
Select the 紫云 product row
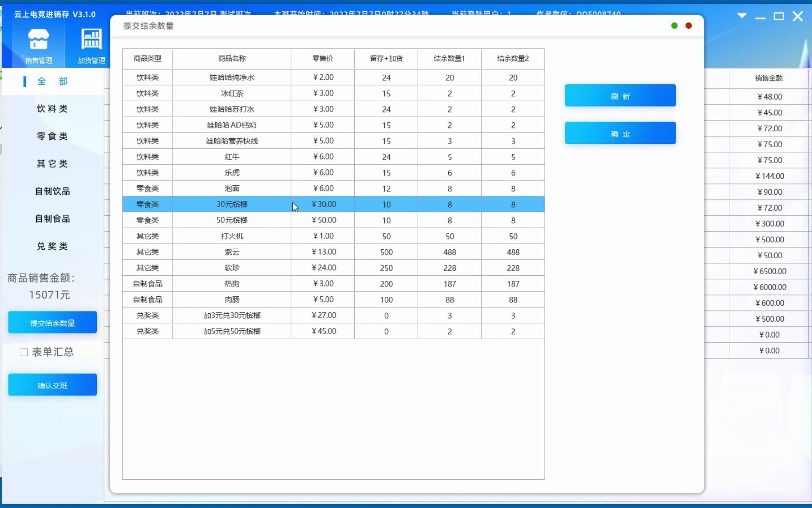pyautogui.click(x=334, y=252)
